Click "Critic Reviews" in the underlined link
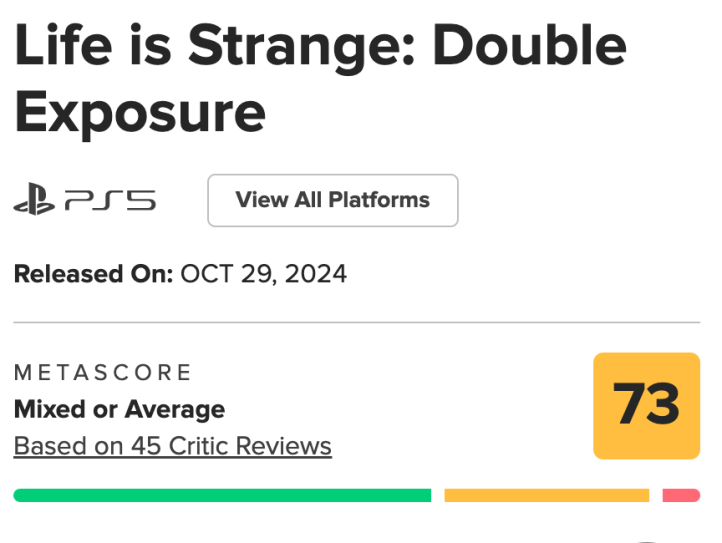This screenshot has height=543, width=722. click(254, 446)
